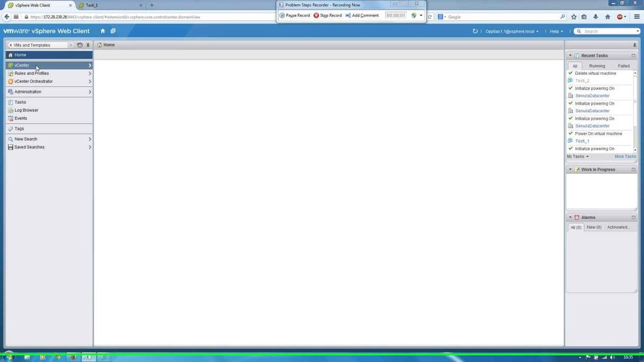644x362 pixels.
Task: Maximize the Work In Progress panel
Action: pos(633,170)
